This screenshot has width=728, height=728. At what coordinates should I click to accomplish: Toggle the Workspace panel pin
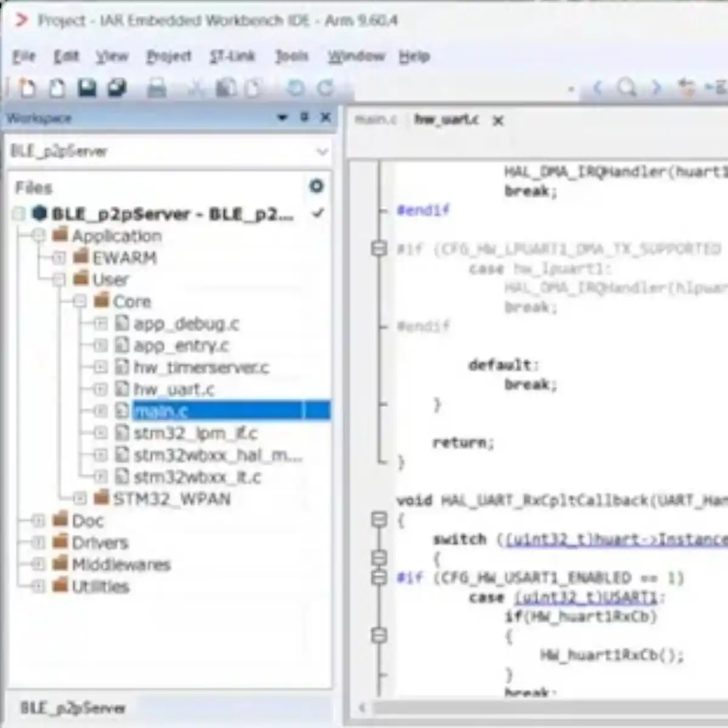[305, 117]
